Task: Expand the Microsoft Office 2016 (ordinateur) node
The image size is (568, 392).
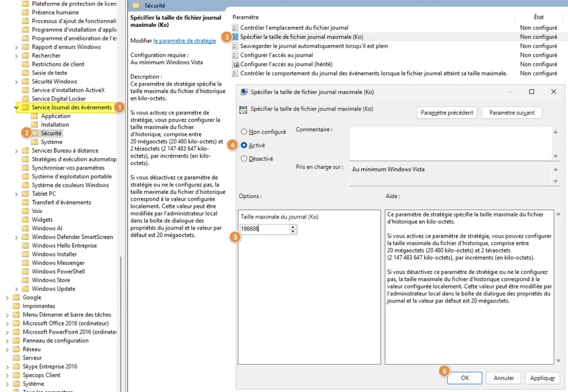Action: pos(7,323)
